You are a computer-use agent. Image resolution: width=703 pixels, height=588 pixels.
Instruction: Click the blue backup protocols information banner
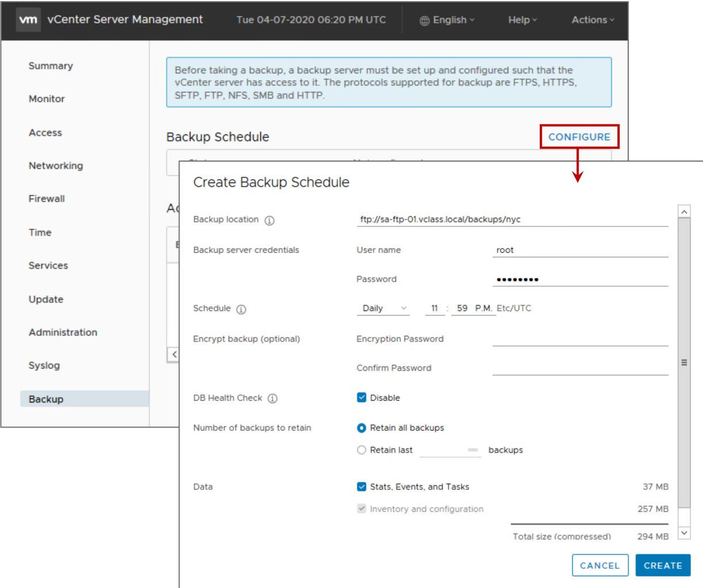[389, 82]
